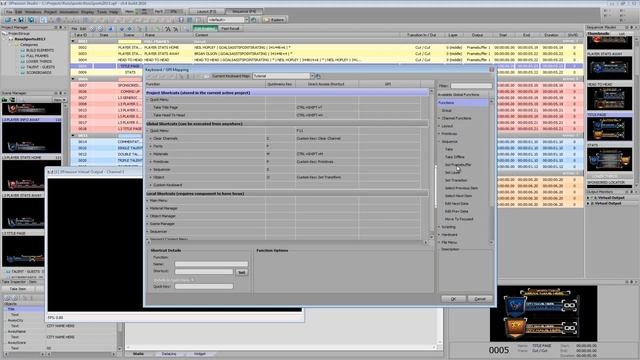Expand A: Virtual Output monitor entry
The image size is (640, 360).
click(589, 198)
